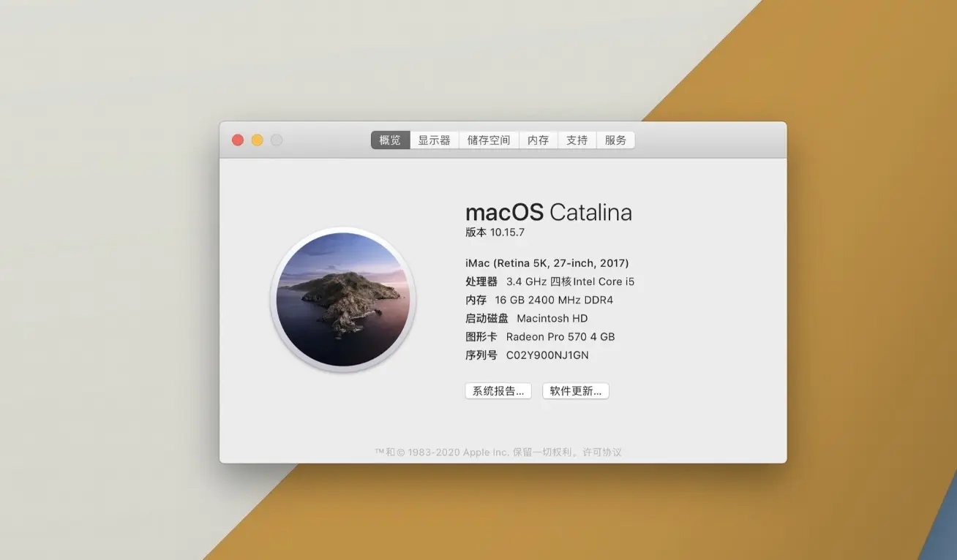Select the macOS Catalina title text
This screenshot has height=560, width=957.
(549, 212)
